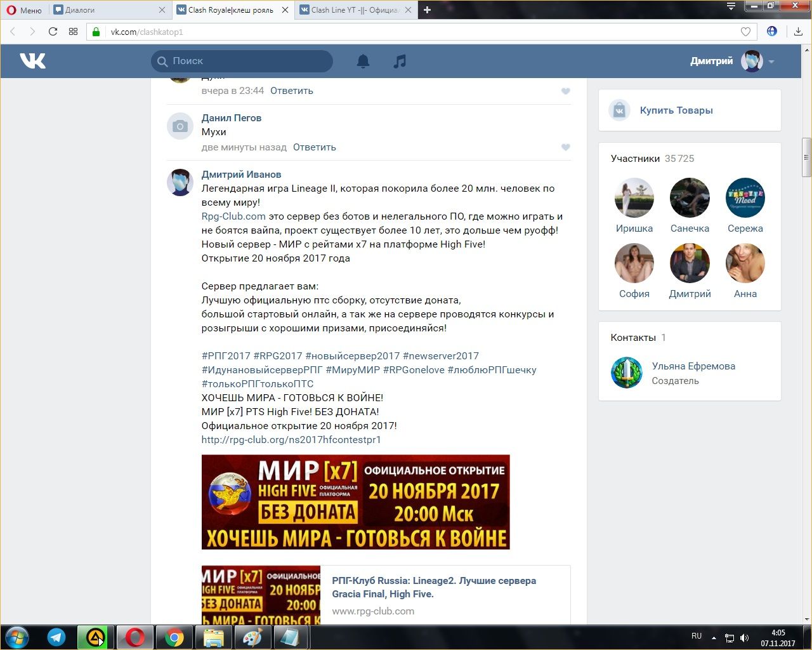812x650 pixels.
Task: Focus the VK Поиск search field
Action: point(242,61)
